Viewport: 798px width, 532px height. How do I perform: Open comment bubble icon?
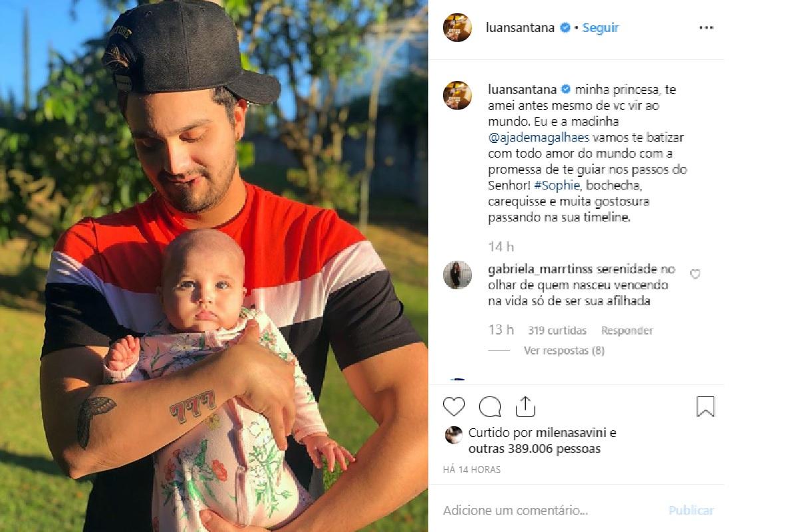click(x=490, y=406)
